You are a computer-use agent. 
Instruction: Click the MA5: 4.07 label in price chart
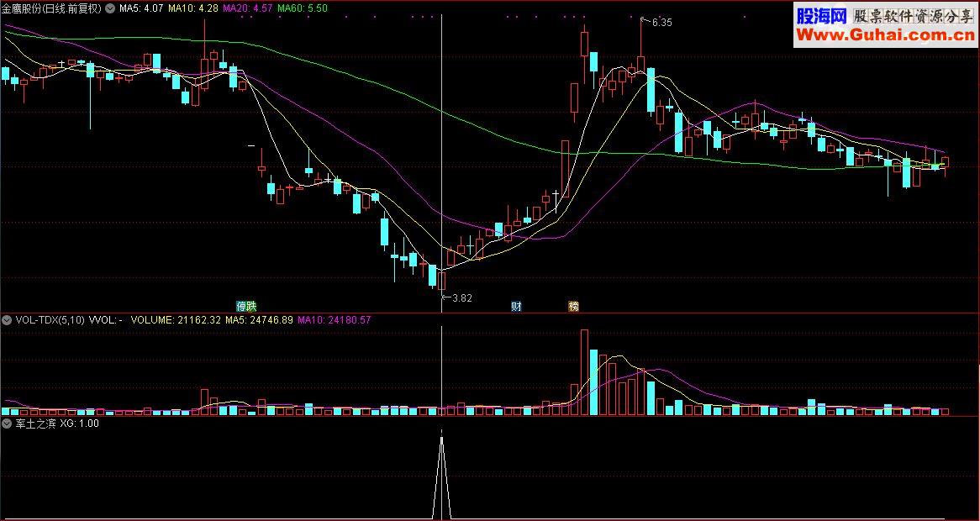[x=141, y=8]
